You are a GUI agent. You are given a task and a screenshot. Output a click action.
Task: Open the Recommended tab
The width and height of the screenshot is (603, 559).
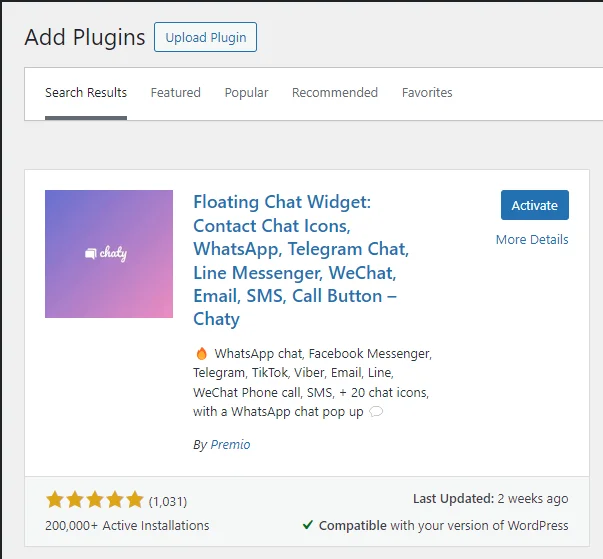pos(335,93)
